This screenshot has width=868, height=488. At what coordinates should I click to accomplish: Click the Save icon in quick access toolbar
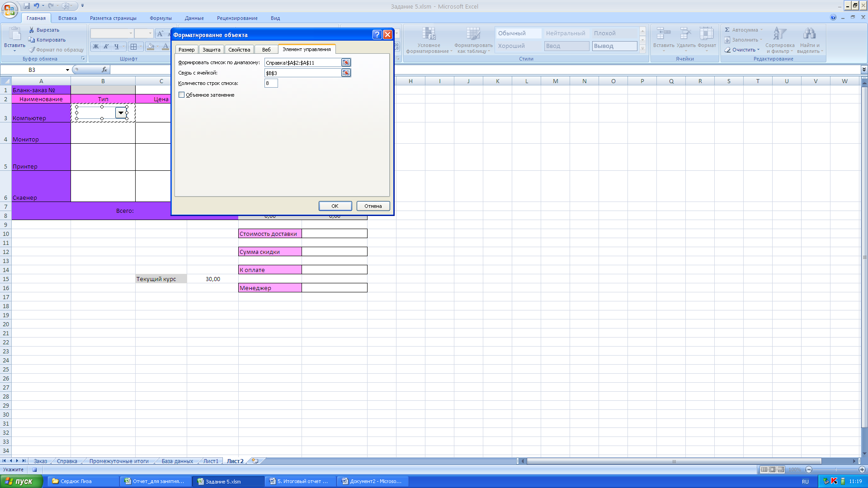[x=27, y=6]
